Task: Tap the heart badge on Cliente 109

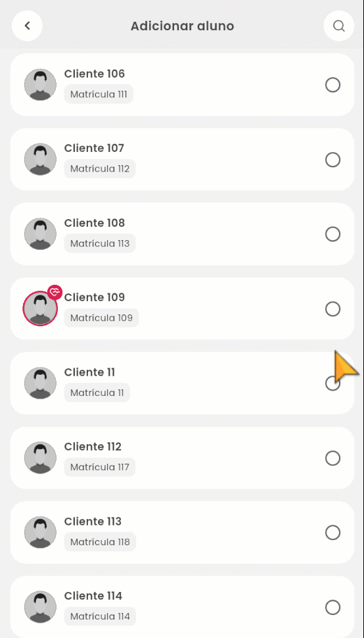Action: pos(55,292)
